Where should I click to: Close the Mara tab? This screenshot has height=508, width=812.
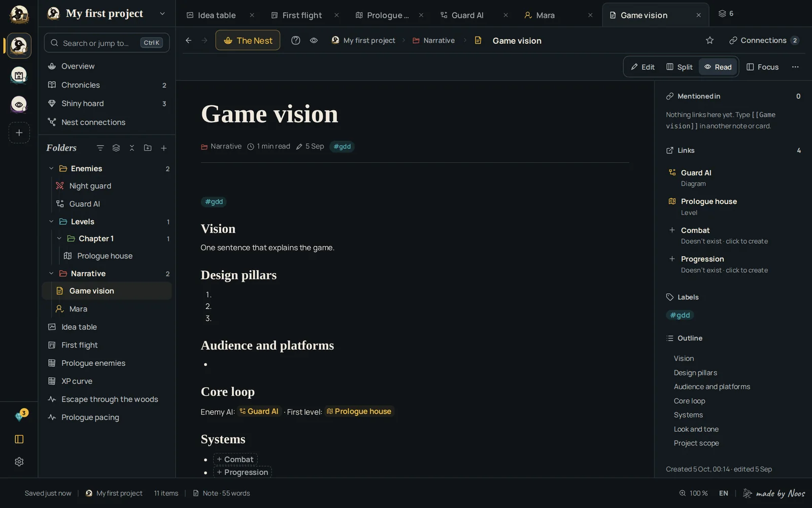[590, 15]
